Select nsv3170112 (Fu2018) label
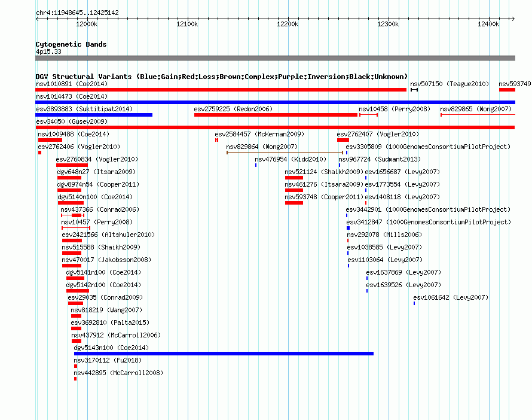 108,360
